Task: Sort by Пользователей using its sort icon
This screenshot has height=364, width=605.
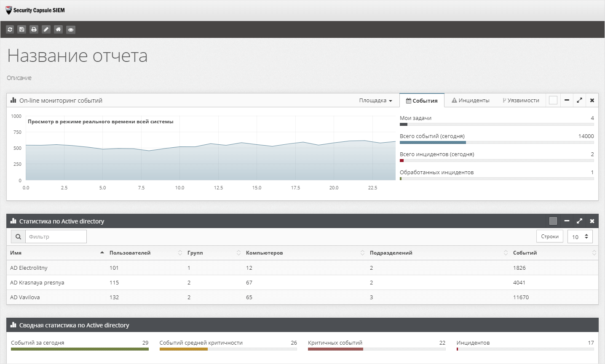Action: click(180, 253)
